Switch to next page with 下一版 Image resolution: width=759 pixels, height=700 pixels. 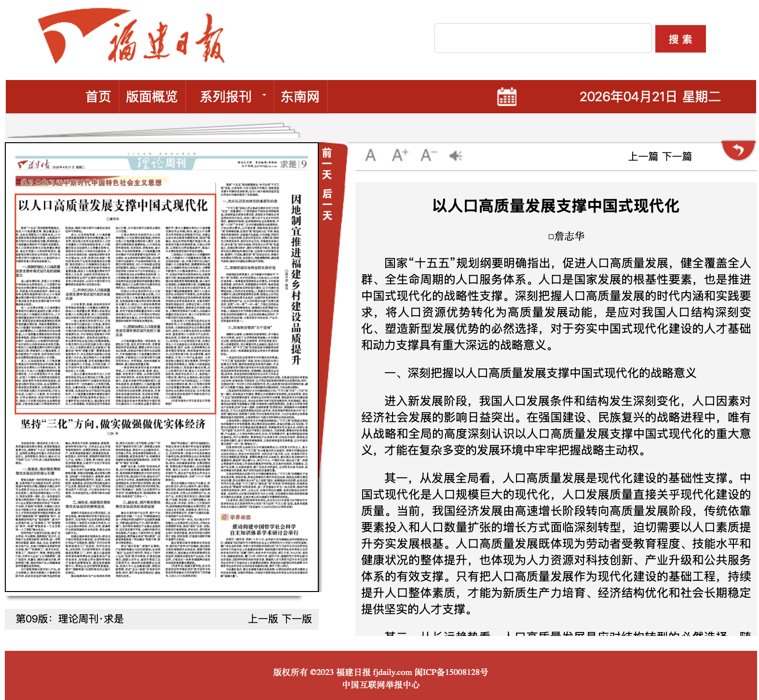(297, 619)
